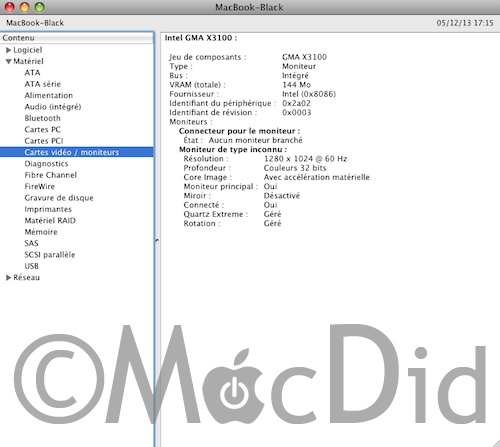The width and height of the screenshot is (500, 447).
Task: Click the date '05/12/13 17:15'
Action: 465,23
